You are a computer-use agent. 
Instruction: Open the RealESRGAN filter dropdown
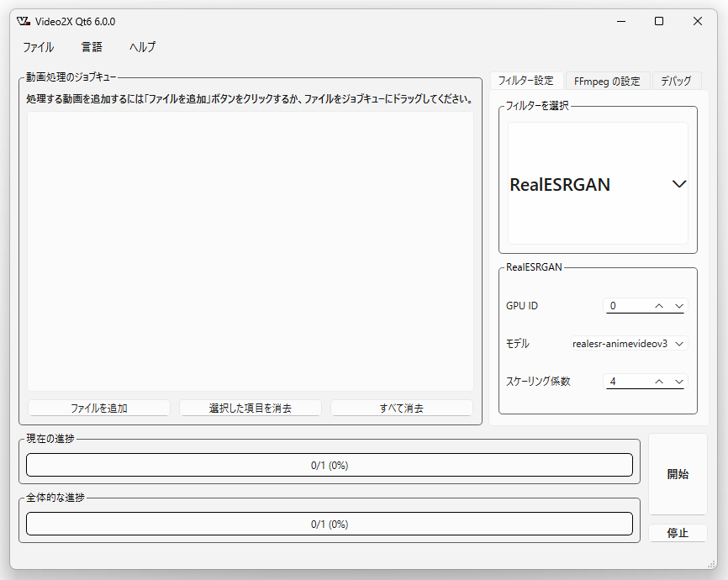click(598, 183)
